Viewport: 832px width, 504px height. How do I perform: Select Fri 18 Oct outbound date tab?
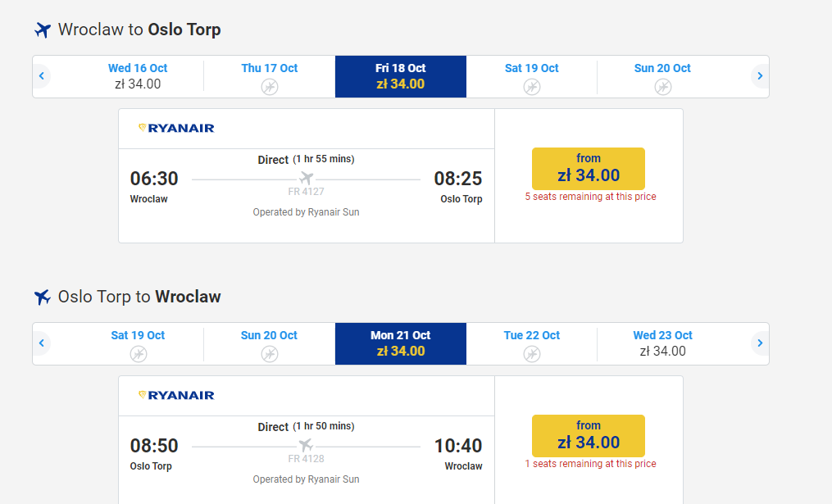click(401, 76)
